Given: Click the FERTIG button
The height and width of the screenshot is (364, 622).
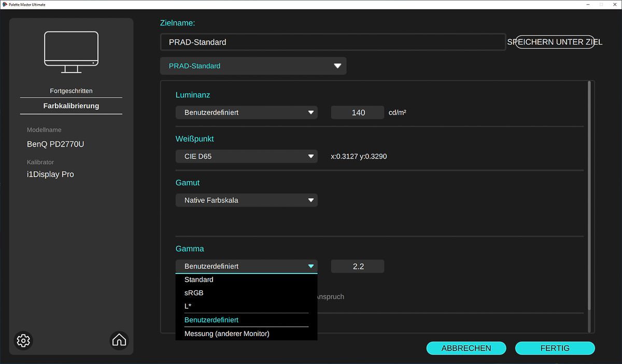Looking at the screenshot, I should (x=555, y=348).
